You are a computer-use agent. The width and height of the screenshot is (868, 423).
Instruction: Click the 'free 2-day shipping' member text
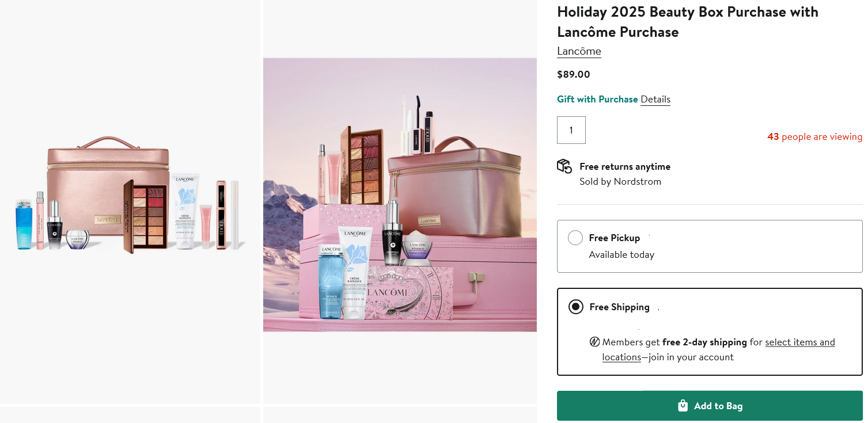(704, 342)
